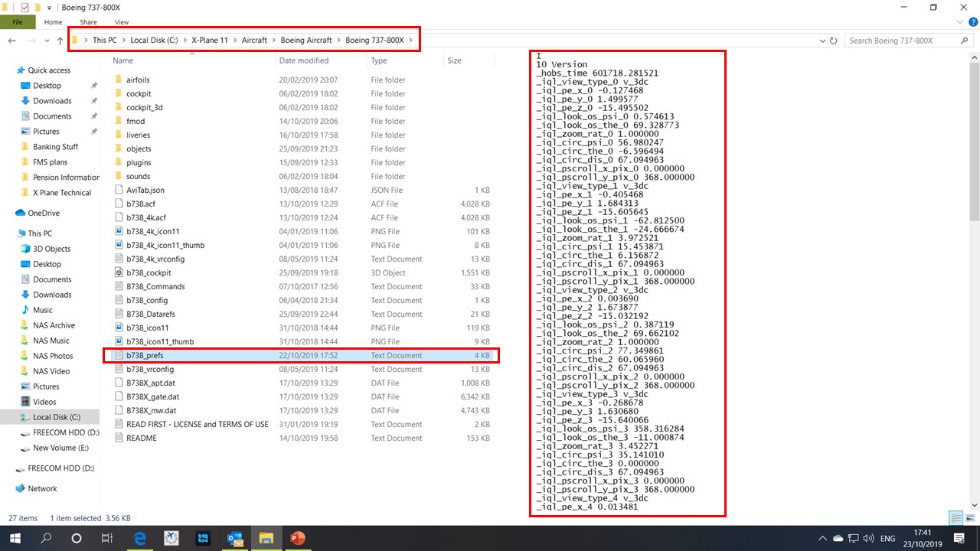
Task: Open PowerPoint from the taskbar
Action: coord(297,538)
